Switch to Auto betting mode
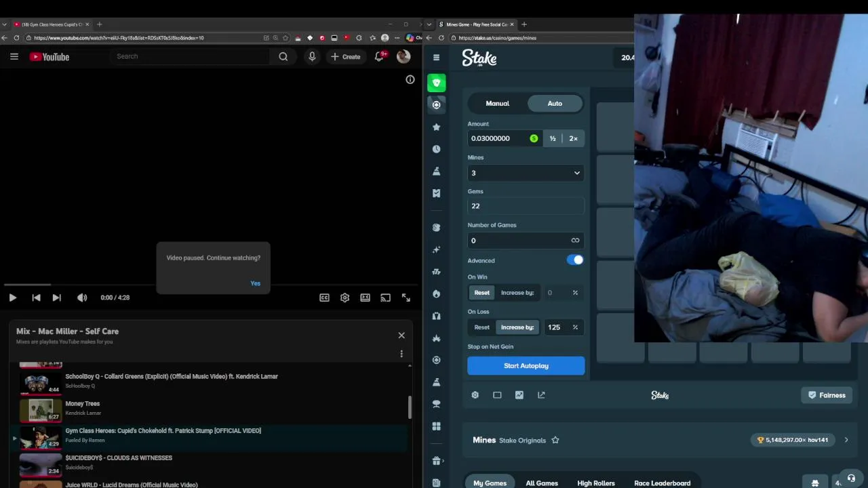 point(555,104)
